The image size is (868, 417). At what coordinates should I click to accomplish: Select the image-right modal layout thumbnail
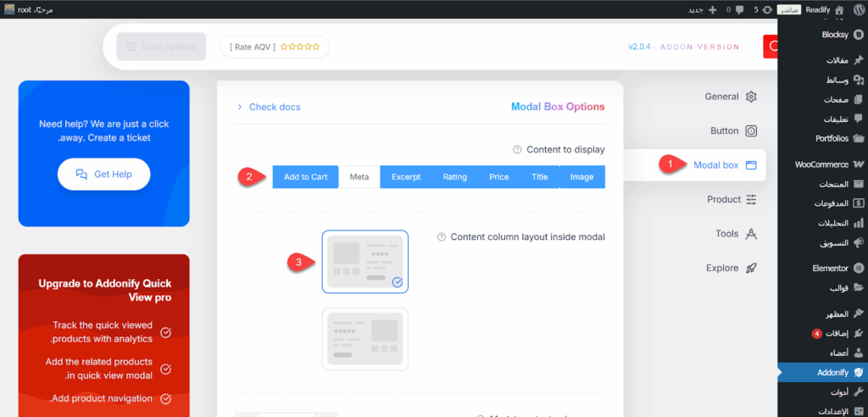pos(365,339)
